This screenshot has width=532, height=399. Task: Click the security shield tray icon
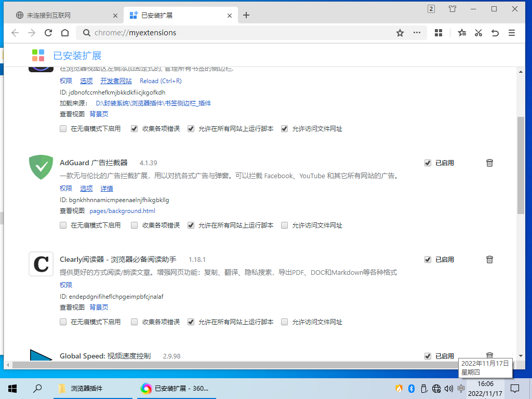(399, 389)
